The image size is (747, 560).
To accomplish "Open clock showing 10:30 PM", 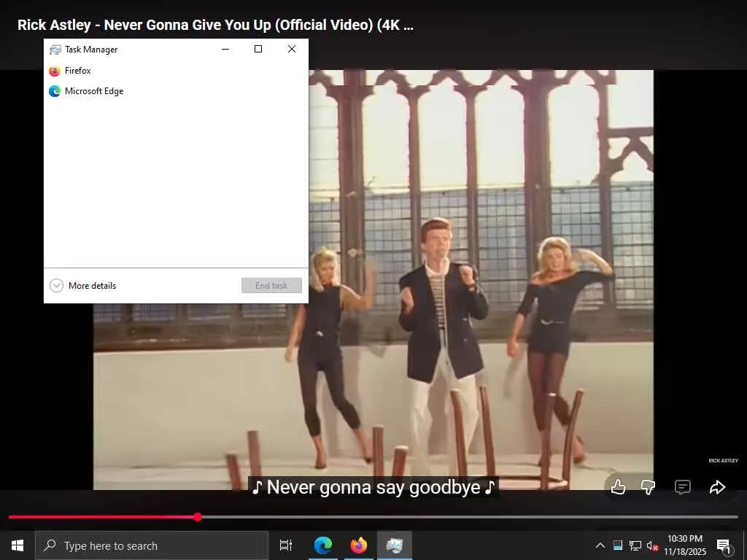I will [684, 545].
